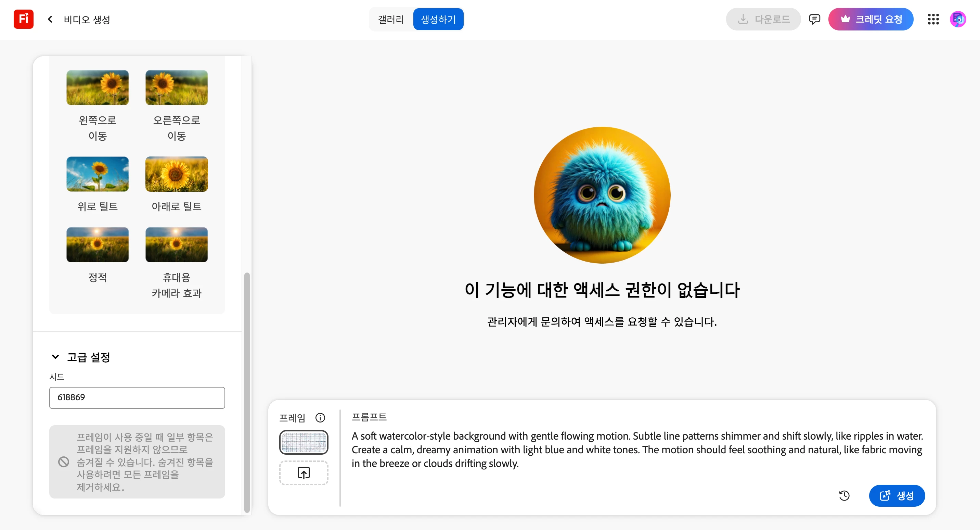Click the upload last frame icon
Screen dimensions: 980x530
[304, 473]
